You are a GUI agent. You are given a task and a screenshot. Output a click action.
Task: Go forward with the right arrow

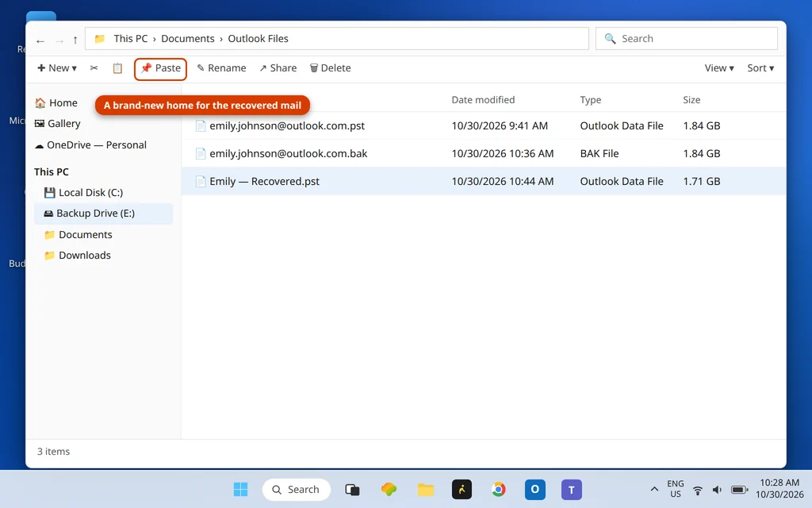click(x=59, y=40)
